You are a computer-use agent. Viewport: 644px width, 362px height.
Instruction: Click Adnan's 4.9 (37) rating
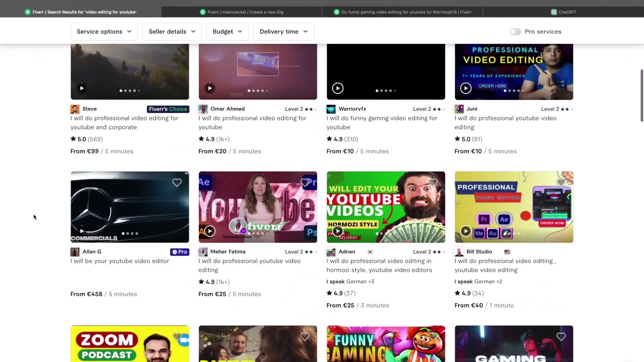(x=341, y=293)
